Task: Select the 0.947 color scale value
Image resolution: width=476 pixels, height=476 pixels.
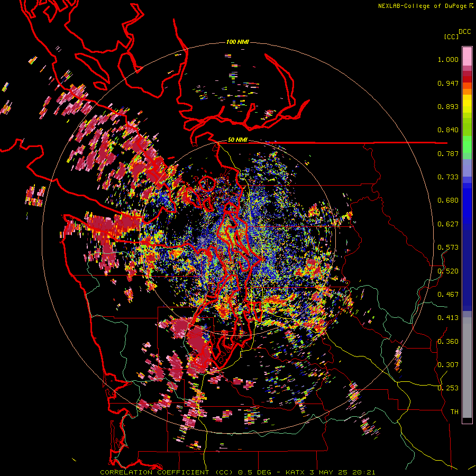Action: coord(448,83)
